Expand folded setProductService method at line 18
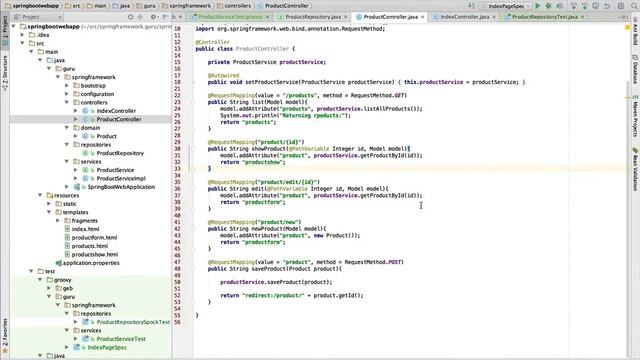640x360 pixels. tap(193, 82)
